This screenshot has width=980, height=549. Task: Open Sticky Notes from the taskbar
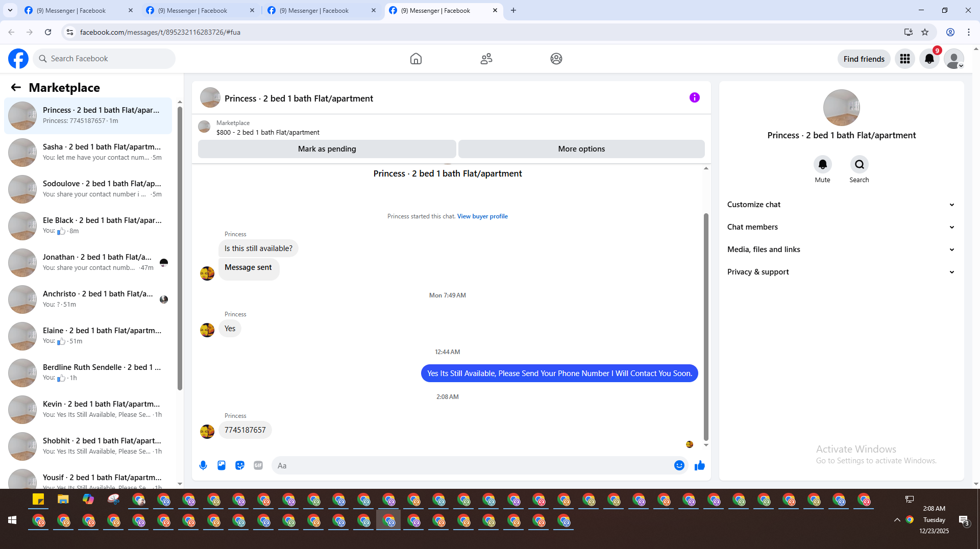click(38, 500)
